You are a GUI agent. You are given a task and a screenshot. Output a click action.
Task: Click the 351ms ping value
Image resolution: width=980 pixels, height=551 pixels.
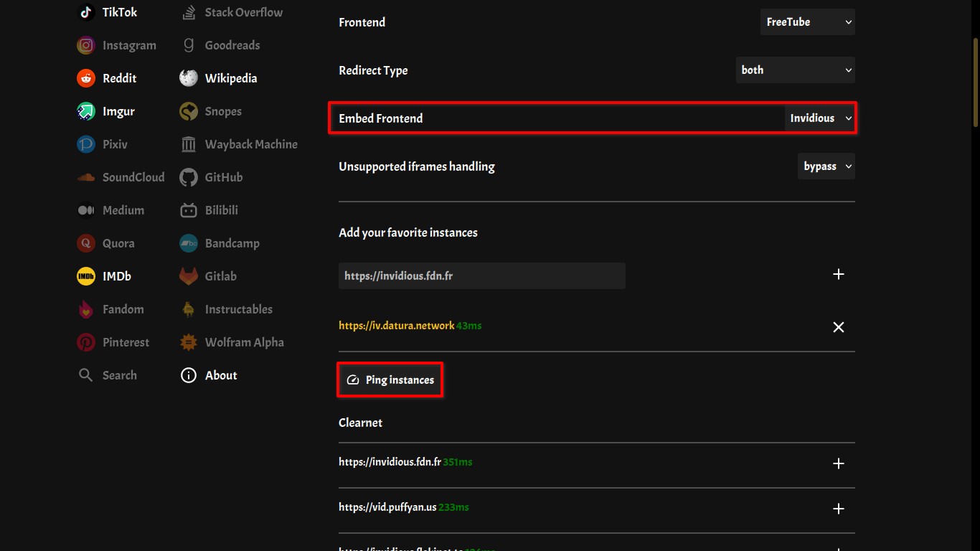[458, 462]
